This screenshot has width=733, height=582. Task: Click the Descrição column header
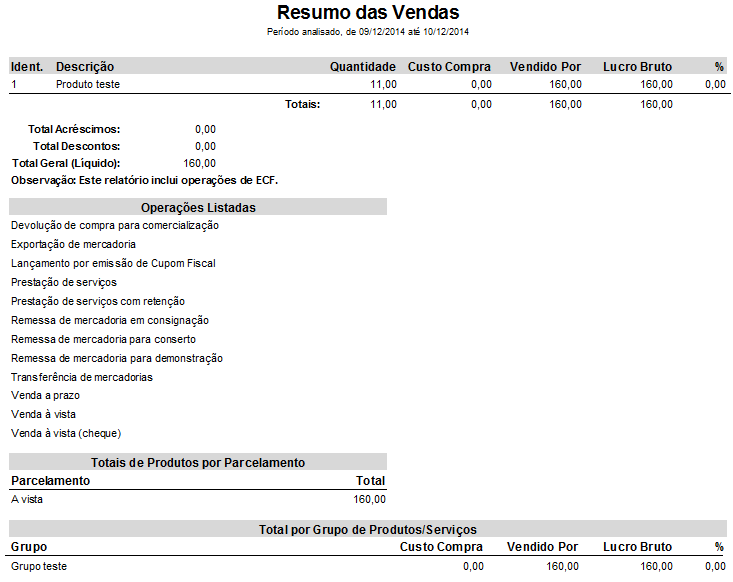click(85, 67)
